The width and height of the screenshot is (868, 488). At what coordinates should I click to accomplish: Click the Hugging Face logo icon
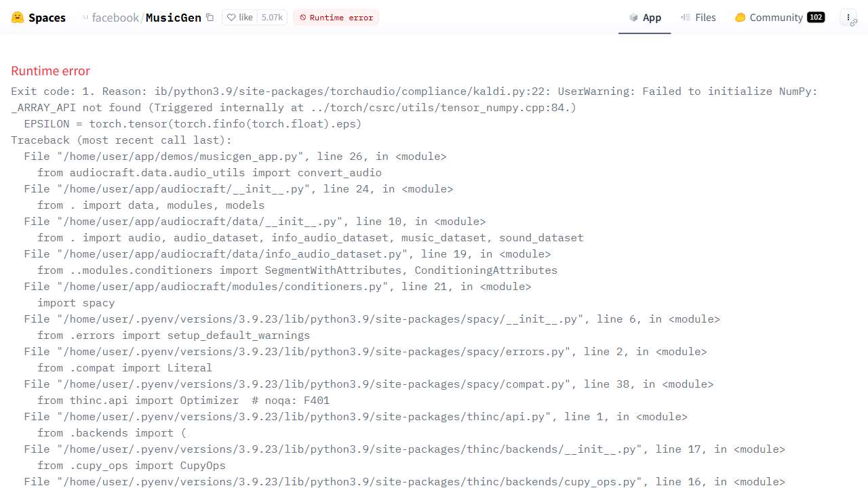coord(18,18)
